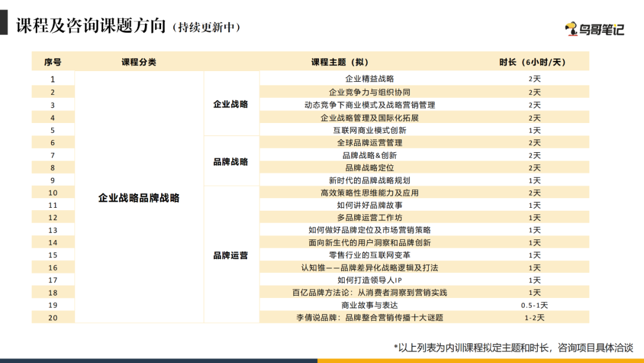Click the course 企业战略管理及国际化拓展
Screen dimensions: 644x363
[370, 118]
